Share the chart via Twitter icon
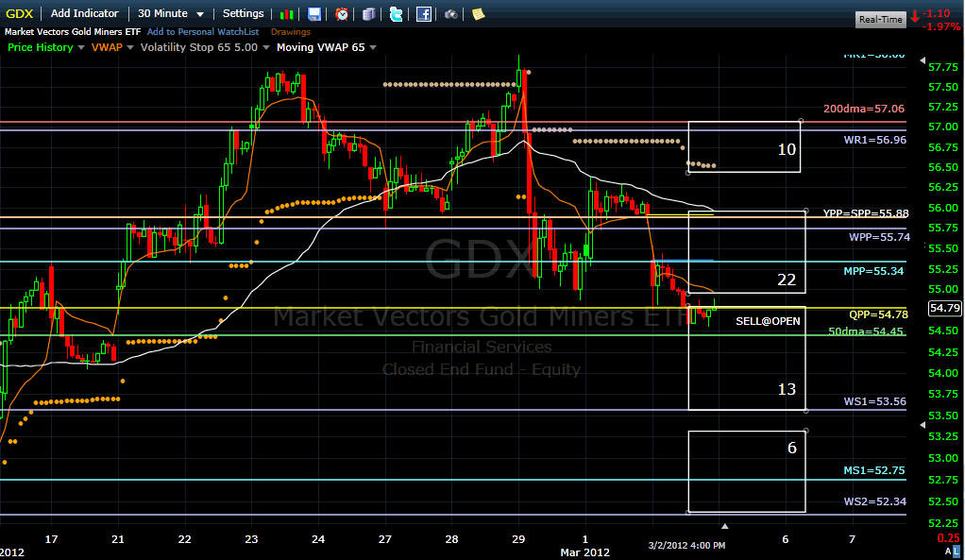 tap(396, 14)
